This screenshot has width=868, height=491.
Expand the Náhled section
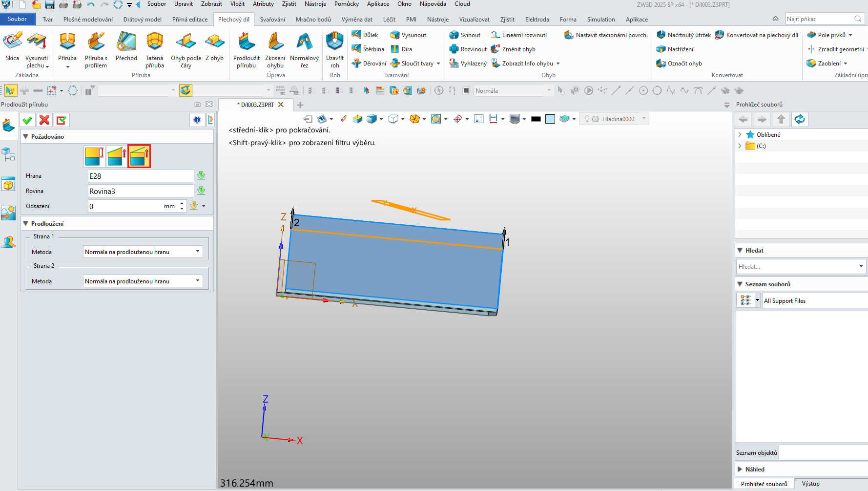[x=740, y=469]
